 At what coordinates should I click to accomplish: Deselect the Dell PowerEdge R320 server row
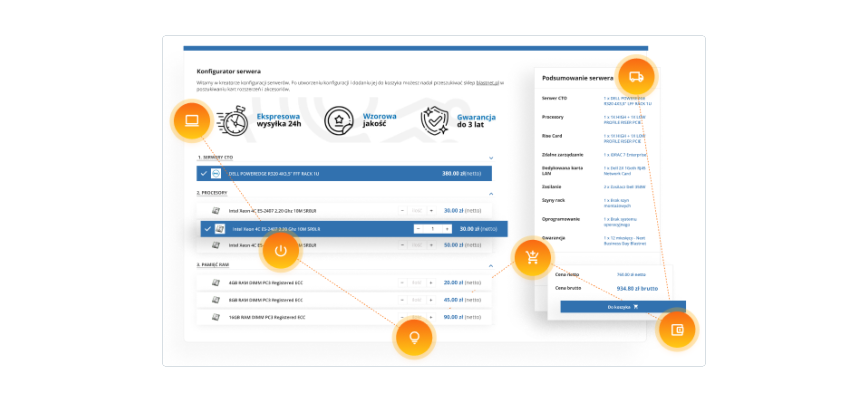pyautogui.click(x=204, y=174)
